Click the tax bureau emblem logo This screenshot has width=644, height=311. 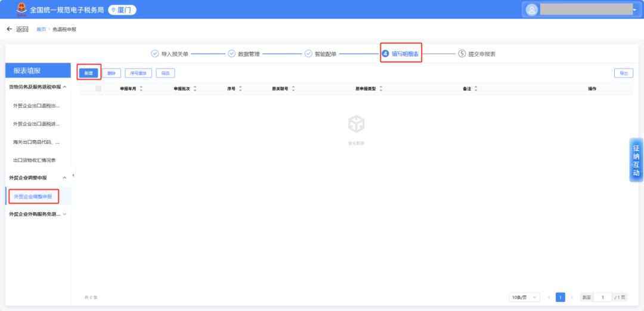[21, 10]
